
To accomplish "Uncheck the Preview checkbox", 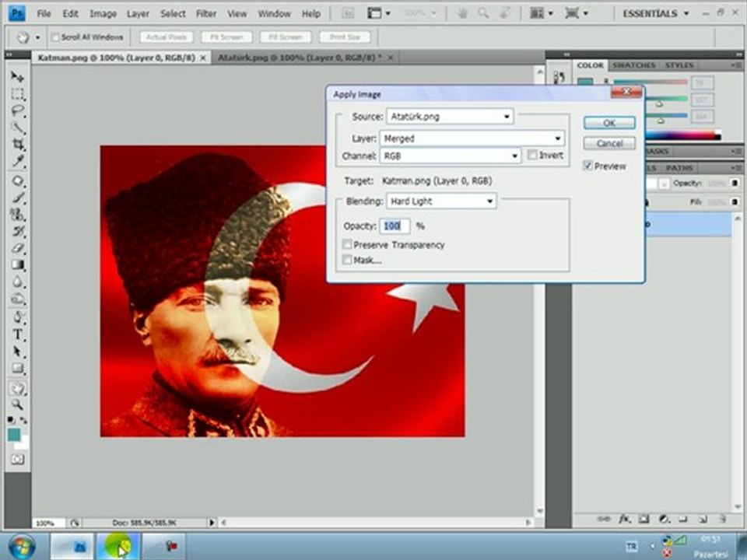I will click(x=587, y=165).
